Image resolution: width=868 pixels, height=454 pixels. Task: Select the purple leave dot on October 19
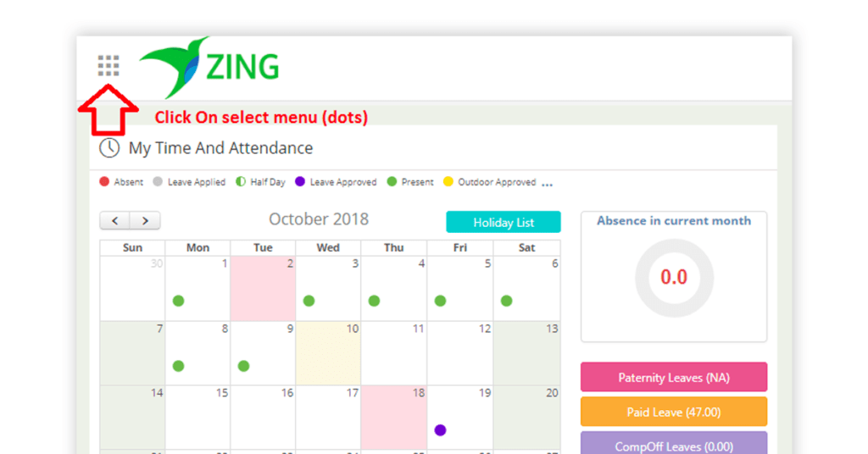click(x=440, y=429)
